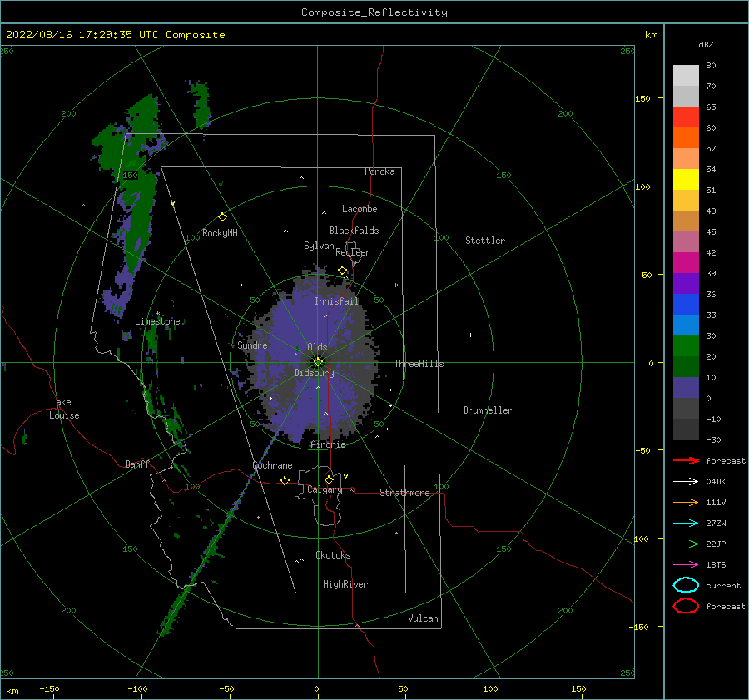749x700 pixels.
Task: Click the yellow diamond marker near Cochrane
Action: tap(285, 480)
